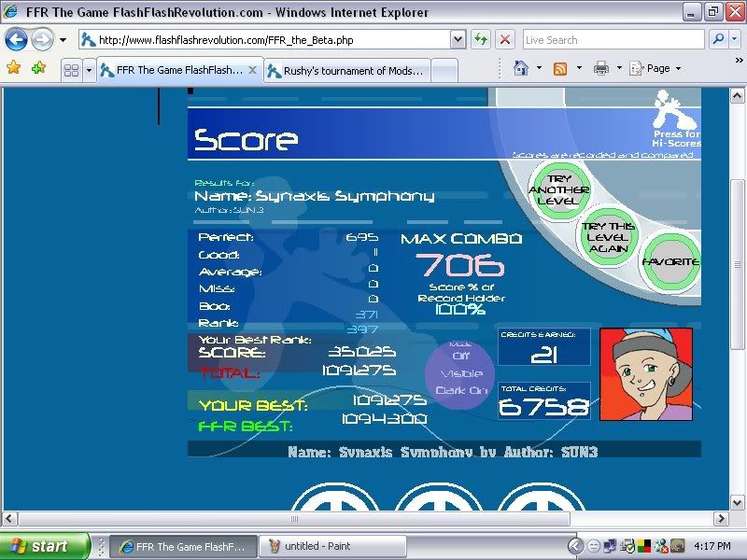Toggle the Favorite button for this song
The width and height of the screenshot is (747, 560).
pos(669,261)
